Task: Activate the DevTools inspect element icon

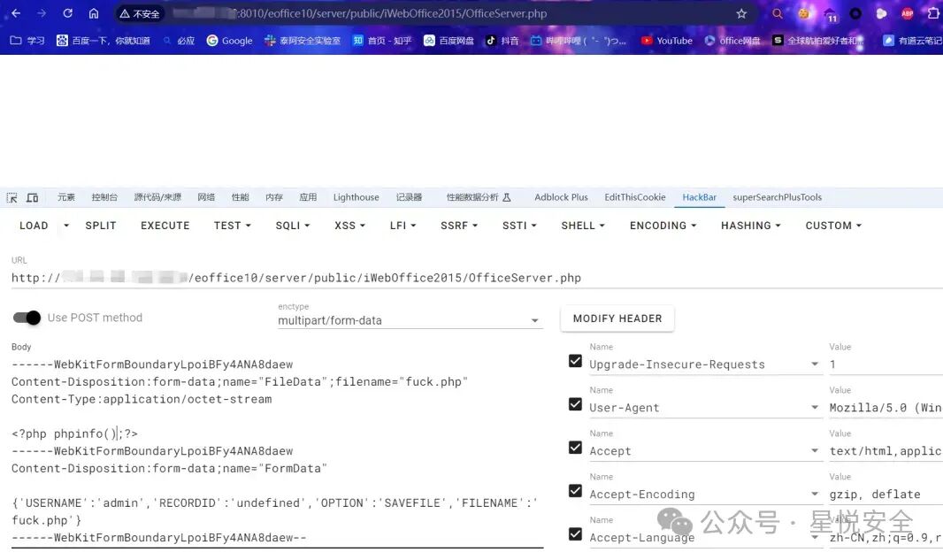Action: click(11, 197)
